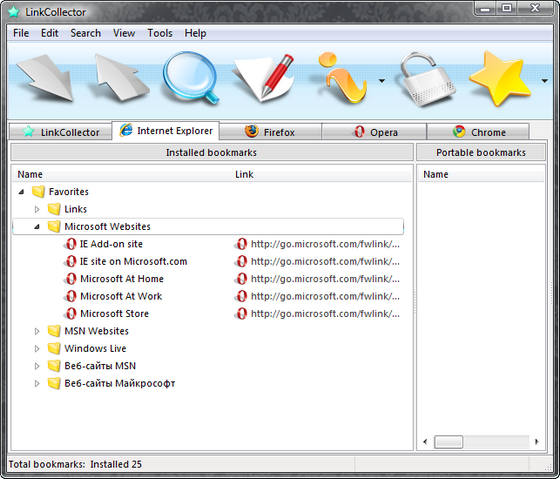Click Opera icon beside Microsoft At Work
The image size is (560, 479).
71,296
